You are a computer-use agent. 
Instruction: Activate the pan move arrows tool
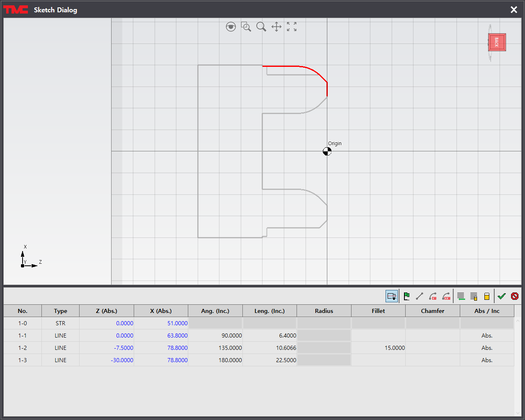[x=276, y=27]
